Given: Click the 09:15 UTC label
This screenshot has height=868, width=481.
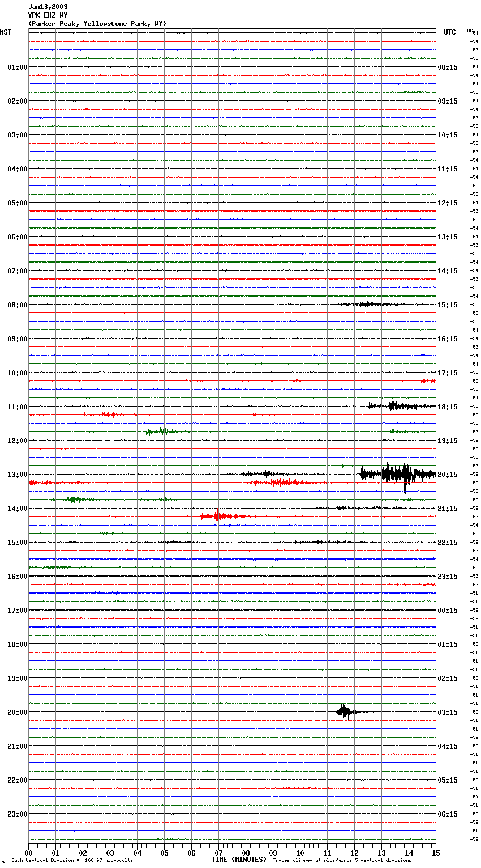Looking at the screenshot, I should point(448,101).
